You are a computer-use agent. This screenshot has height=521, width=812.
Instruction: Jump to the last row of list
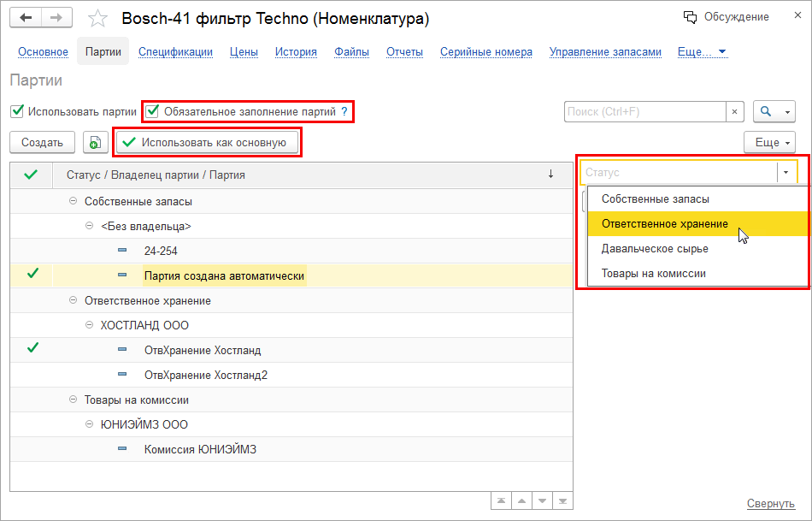(x=564, y=500)
